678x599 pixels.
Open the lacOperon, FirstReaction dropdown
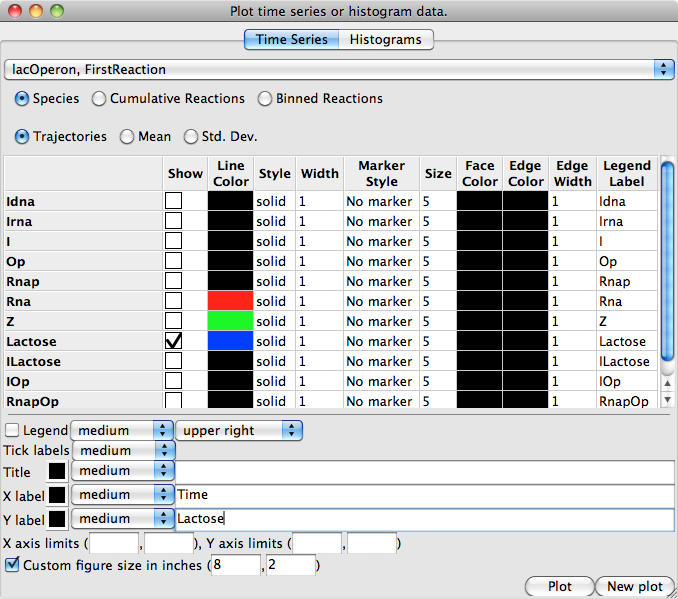(338, 69)
